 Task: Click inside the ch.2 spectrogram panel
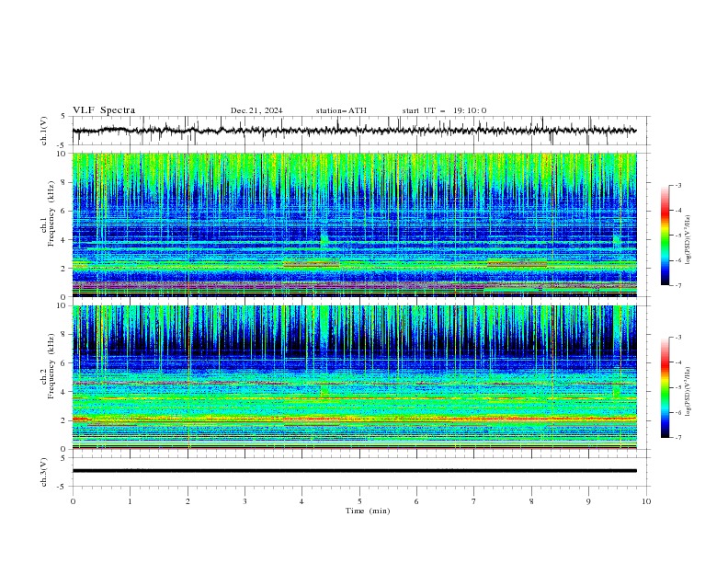(354, 377)
